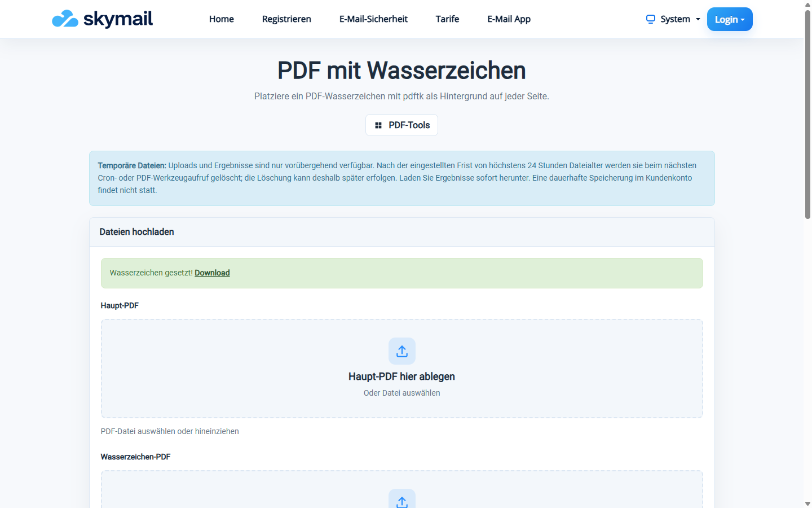The width and height of the screenshot is (812, 508).
Task: Click the grid icon in PDF-Tools button
Action: click(378, 125)
